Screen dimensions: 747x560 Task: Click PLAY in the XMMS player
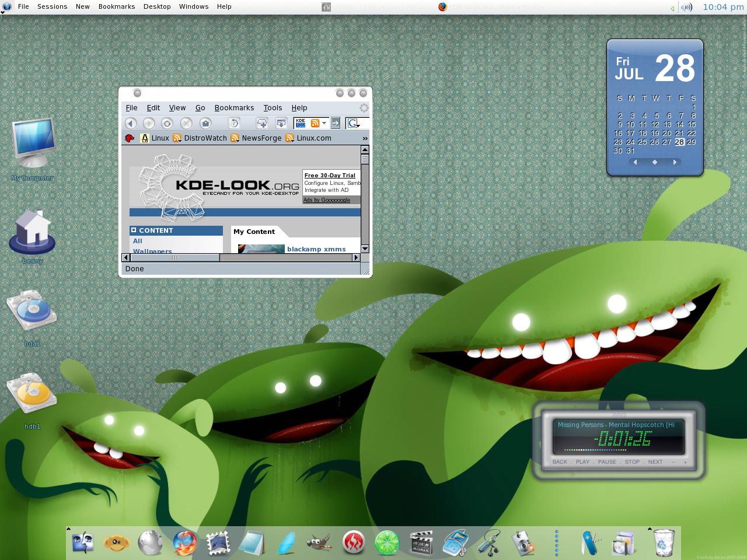tap(582, 462)
